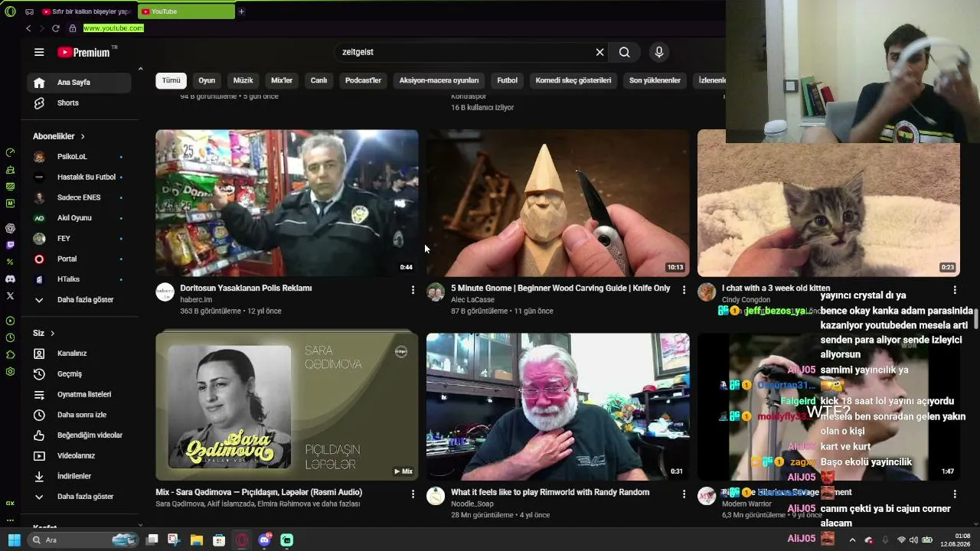Go back with the browser arrow
Image resolution: width=980 pixels, height=551 pixels.
click(x=28, y=28)
